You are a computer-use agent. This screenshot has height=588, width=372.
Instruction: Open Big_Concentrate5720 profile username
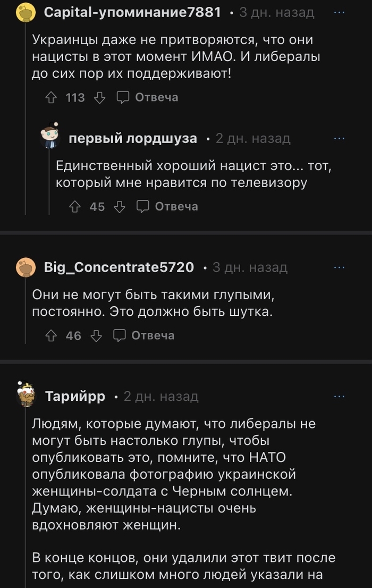tap(120, 267)
